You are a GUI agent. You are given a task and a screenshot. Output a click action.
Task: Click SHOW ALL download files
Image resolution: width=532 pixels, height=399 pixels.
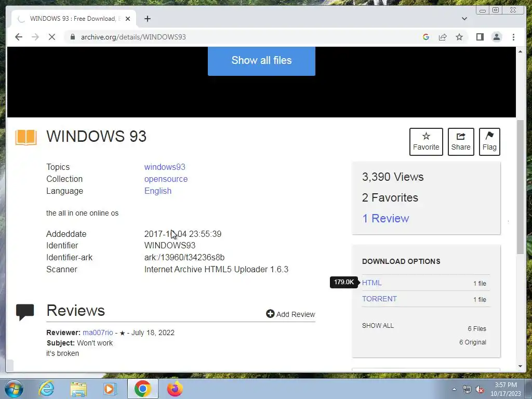[x=378, y=325]
